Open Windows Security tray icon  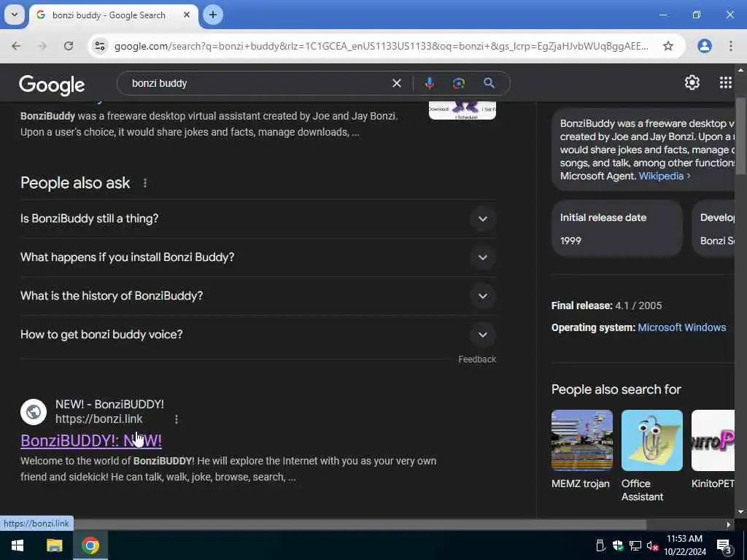(618, 545)
